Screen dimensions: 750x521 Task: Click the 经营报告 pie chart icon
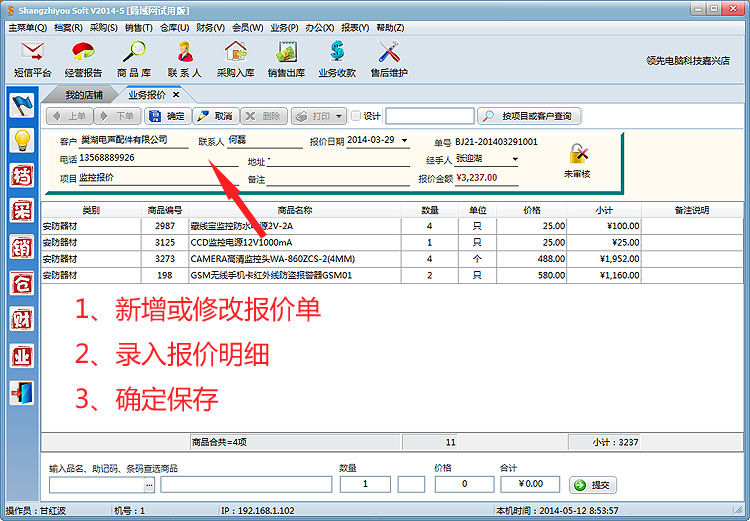click(83, 58)
